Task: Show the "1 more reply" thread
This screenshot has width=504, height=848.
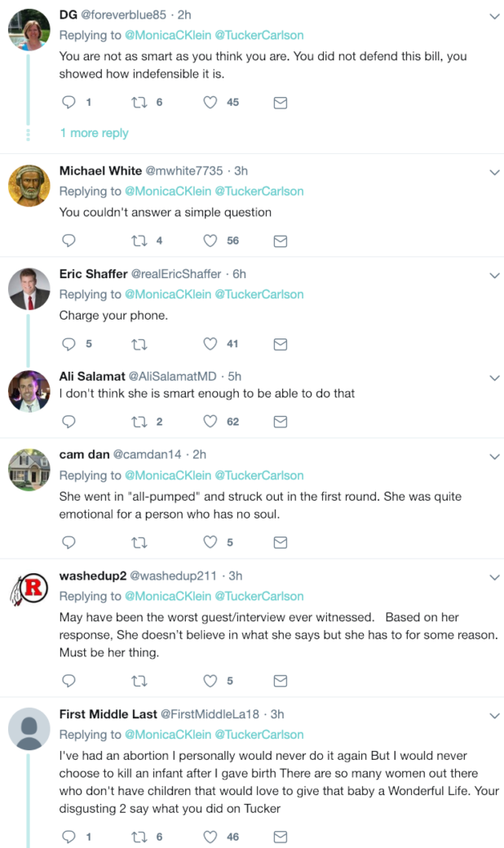Action: coord(94,133)
